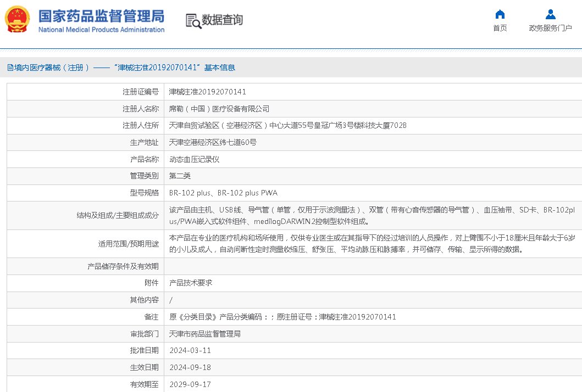Select the product name 动态血压记录仪
Viewport: 582px width, 392px height.
coord(194,159)
